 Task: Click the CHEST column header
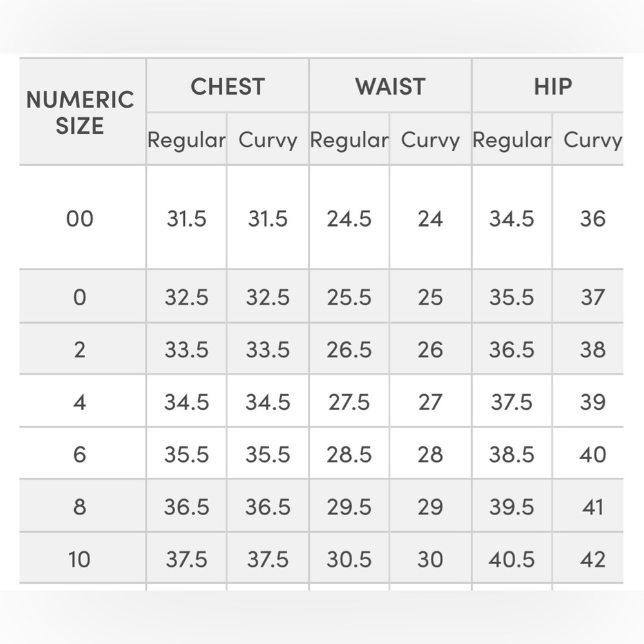click(228, 87)
